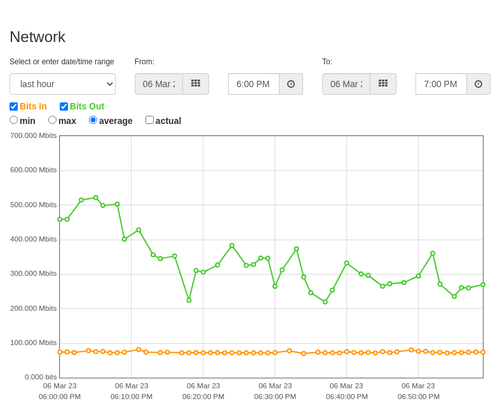Open the 'last hour' time range dropdown
The image size is (500, 403).
(63, 84)
